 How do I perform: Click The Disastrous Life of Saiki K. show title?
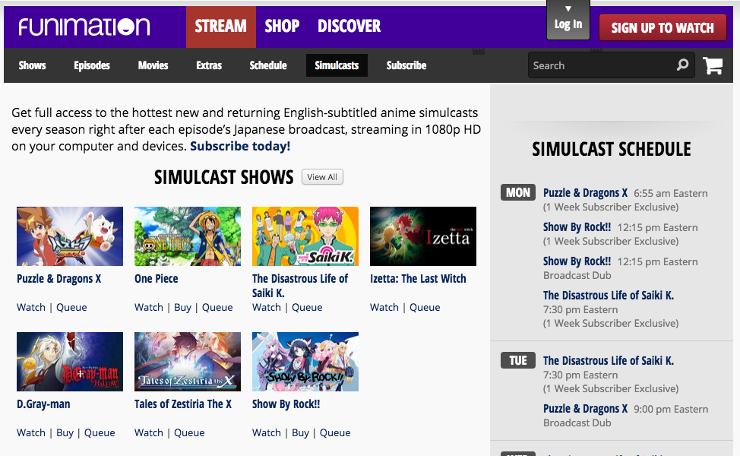pos(300,286)
